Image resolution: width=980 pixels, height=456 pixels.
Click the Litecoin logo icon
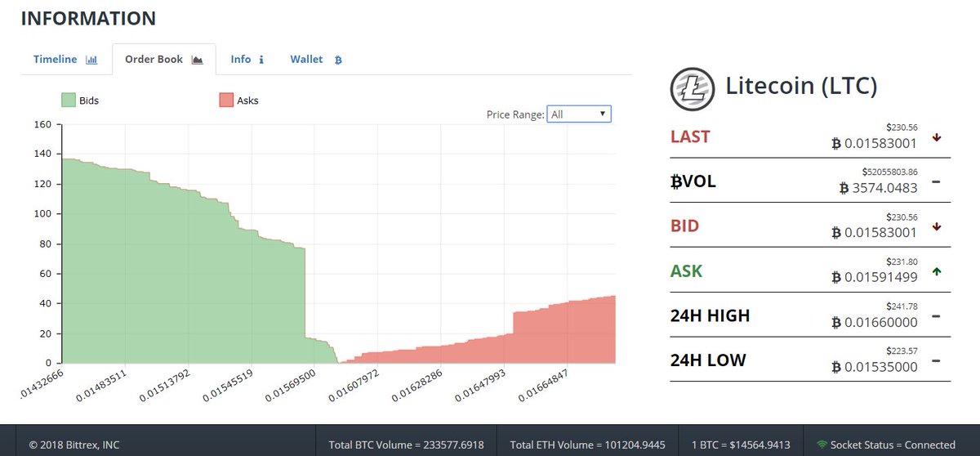(693, 88)
